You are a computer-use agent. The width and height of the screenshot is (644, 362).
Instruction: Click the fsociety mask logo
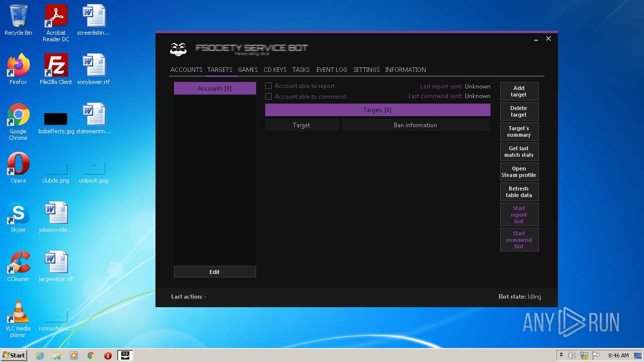pyautogui.click(x=178, y=49)
